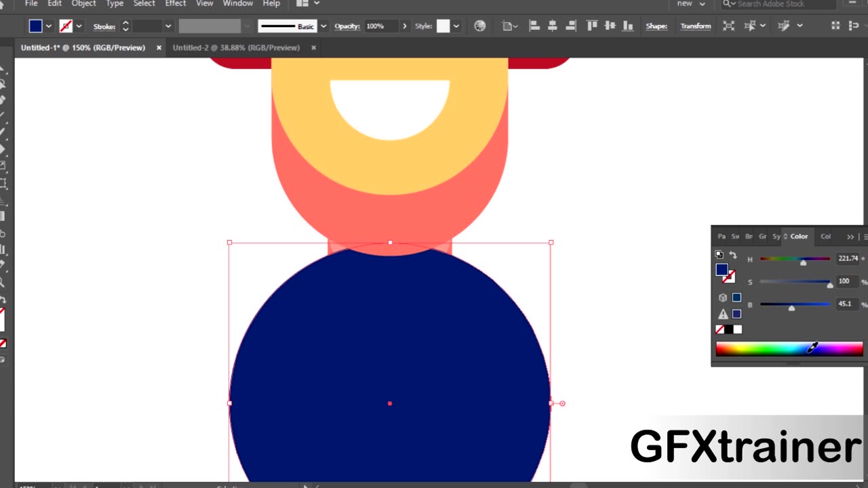Open the graphic Style swatch dropdown
Screen dimensions: 868x488
456,26
